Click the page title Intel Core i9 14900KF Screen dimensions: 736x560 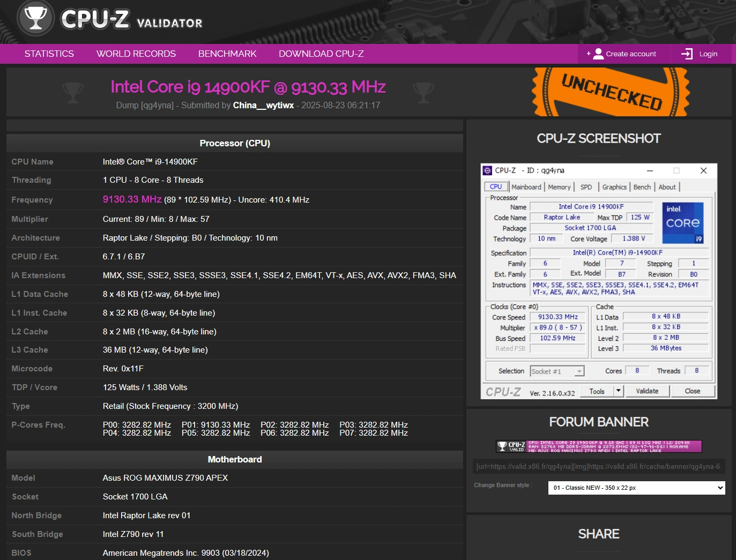pyautogui.click(x=248, y=87)
